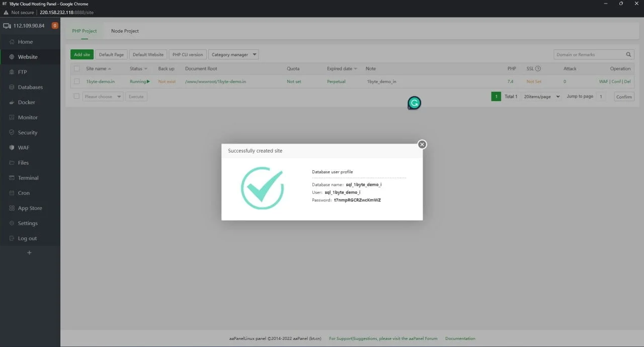Screen dimensions: 644x347
Task: Switch to the Node Project tab
Action: pyautogui.click(x=125, y=31)
